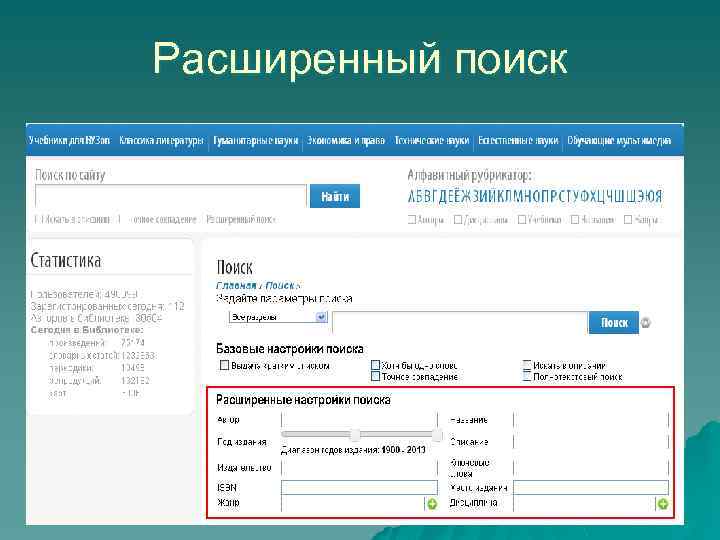Open Обучающие мультимедиа menu section
This screenshot has width=720, height=540.
(x=619, y=140)
